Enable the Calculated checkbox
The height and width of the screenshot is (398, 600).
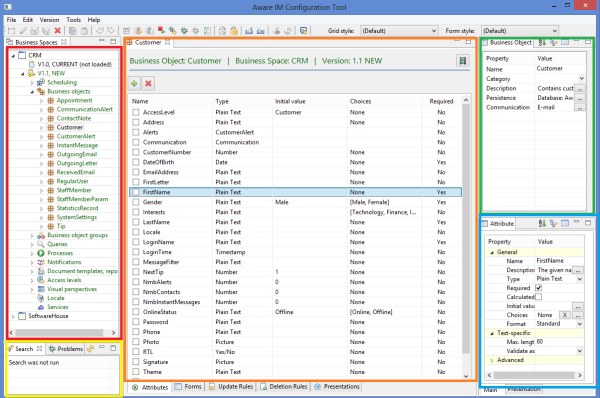click(x=538, y=297)
